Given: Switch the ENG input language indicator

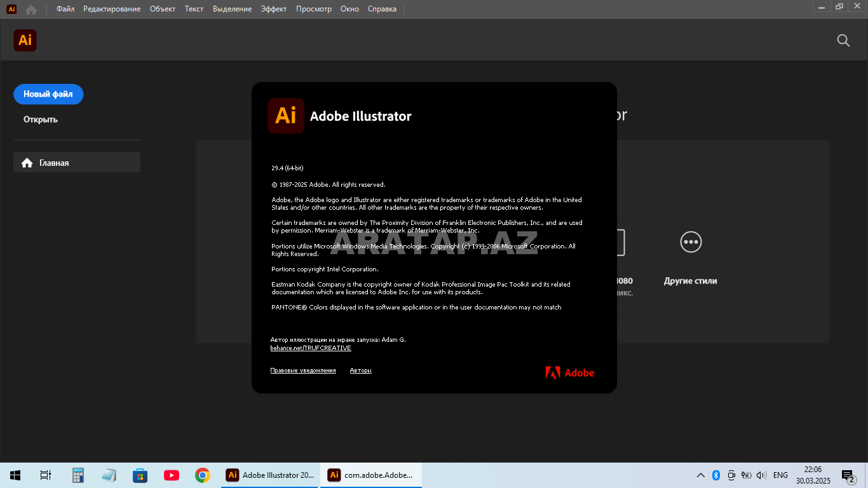Looking at the screenshot, I should coord(780,475).
